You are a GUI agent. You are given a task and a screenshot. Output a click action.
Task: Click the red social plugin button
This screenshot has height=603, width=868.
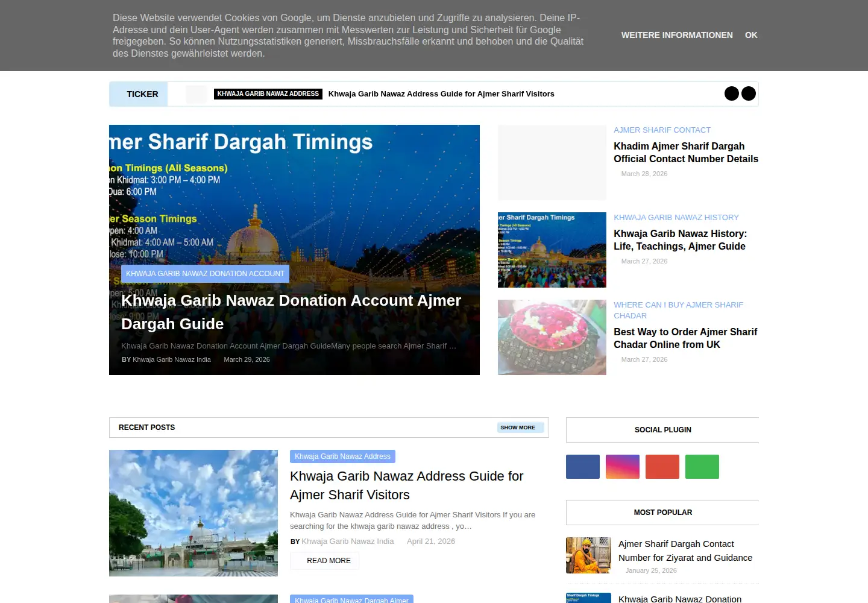pyautogui.click(x=662, y=467)
